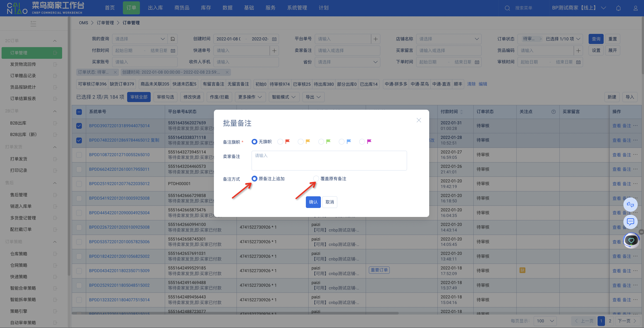
Task: Clear the 待审 tag in 订单状态 selector
Action: tap(541, 39)
